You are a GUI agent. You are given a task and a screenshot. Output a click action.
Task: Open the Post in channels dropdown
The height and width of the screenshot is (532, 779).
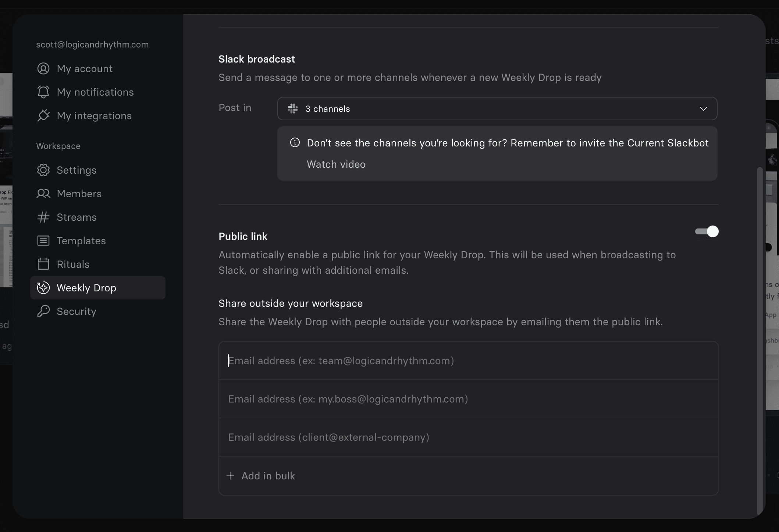pos(497,109)
